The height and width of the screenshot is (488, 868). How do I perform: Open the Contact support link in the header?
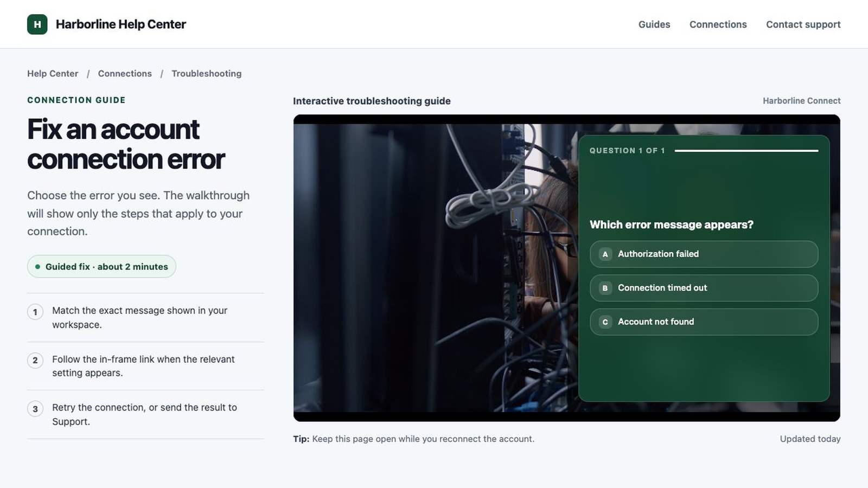pyautogui.click(x=803, y=24)
